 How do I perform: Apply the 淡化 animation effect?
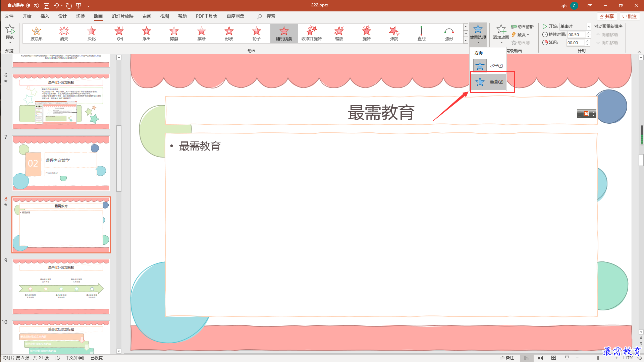(92, 34)
